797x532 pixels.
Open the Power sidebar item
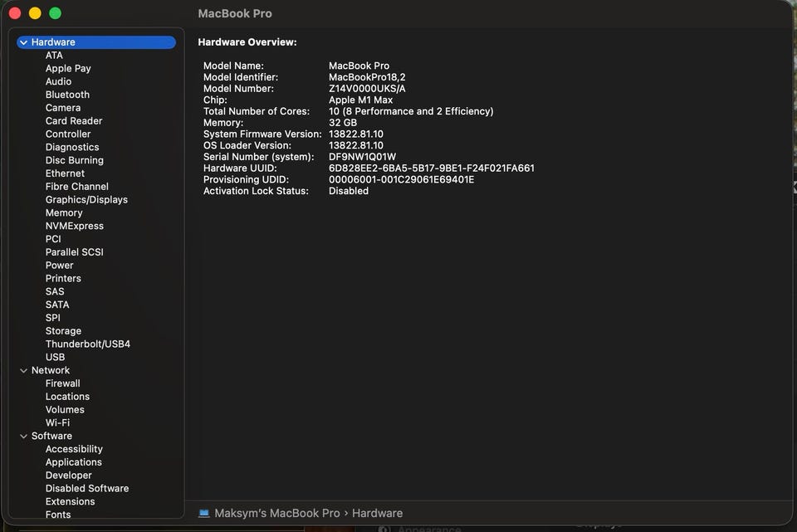(x=60, y=266)
